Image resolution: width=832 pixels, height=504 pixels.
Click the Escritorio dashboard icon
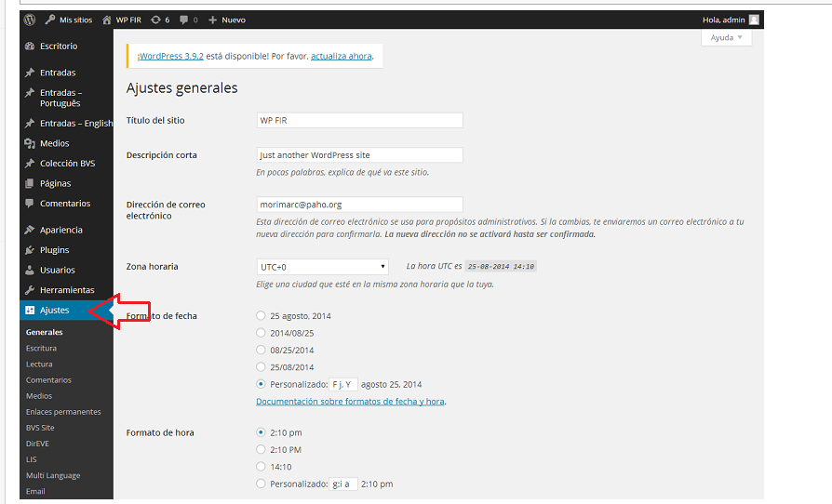30,46
